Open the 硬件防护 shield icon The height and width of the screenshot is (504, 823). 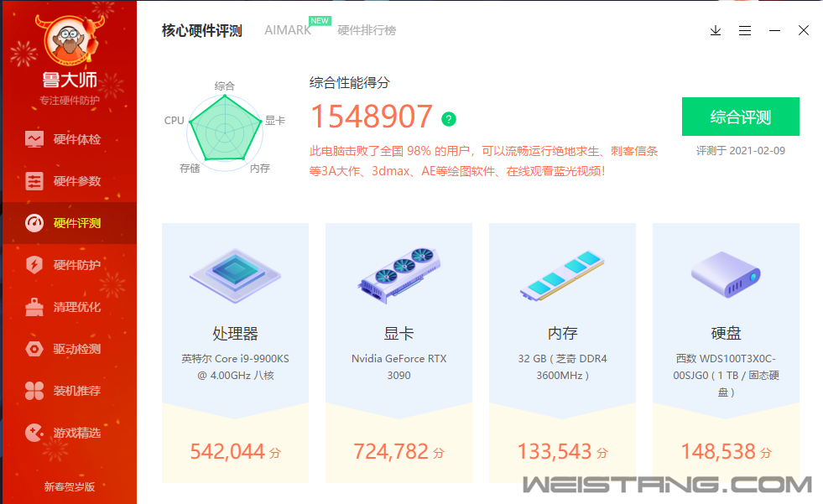pos(34,265)
